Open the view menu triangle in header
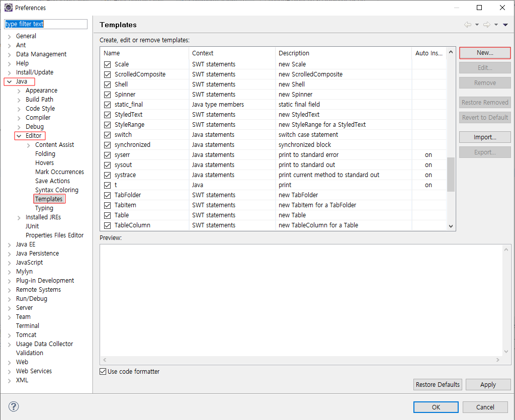This screenshot has height=420, width=515. click(x=505, y=25)
